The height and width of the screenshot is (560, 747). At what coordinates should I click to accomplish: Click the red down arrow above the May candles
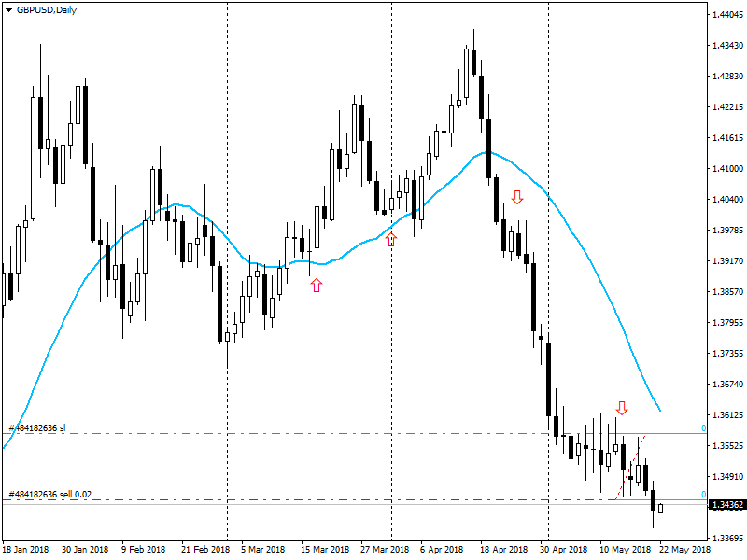(623, 408)
